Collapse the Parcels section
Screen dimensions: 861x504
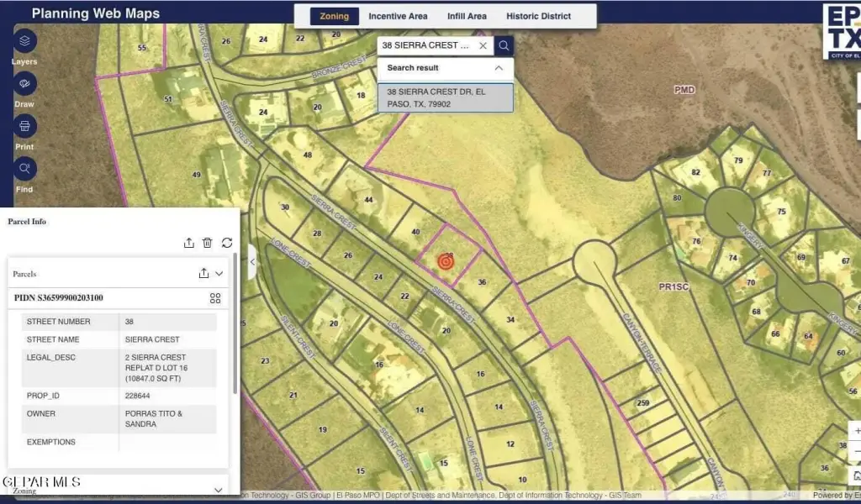[219, 273]
